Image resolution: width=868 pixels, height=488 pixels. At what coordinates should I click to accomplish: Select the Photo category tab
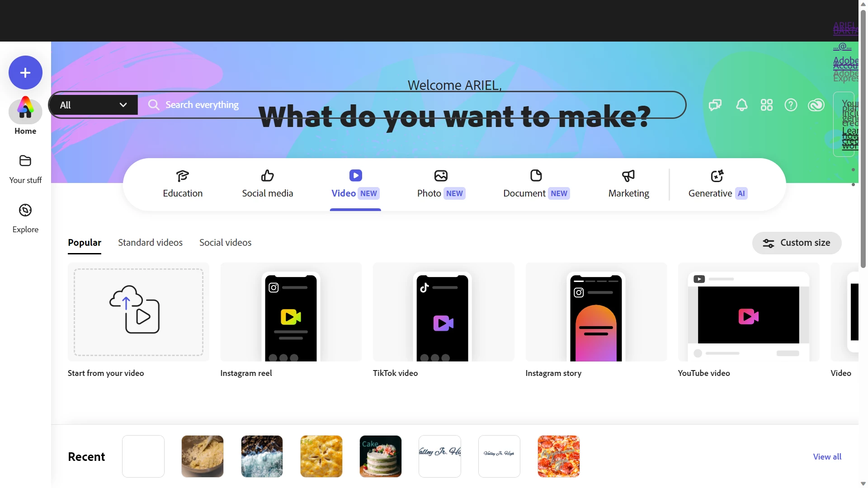point(441,184)
